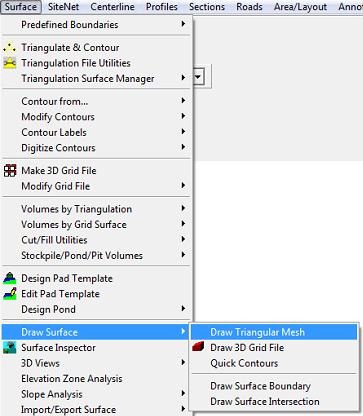Click the red Draw 3D Grid File icon
The image size is (363, 416).
click(198, 347)
